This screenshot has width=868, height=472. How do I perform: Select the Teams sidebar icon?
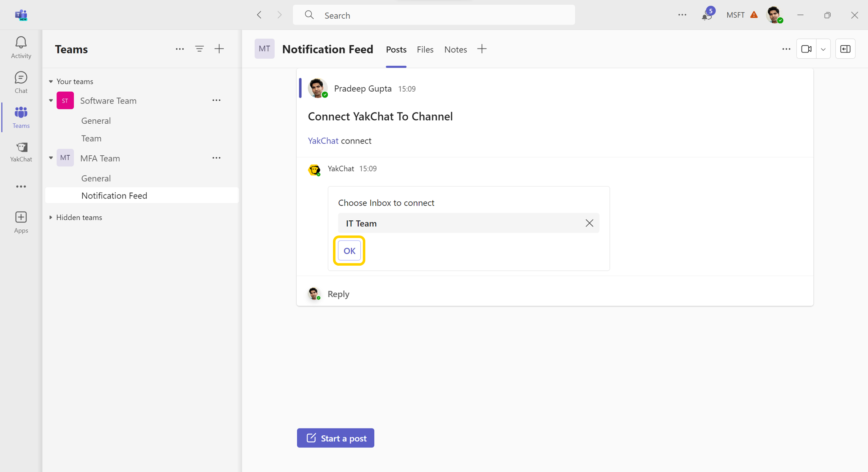21,117
